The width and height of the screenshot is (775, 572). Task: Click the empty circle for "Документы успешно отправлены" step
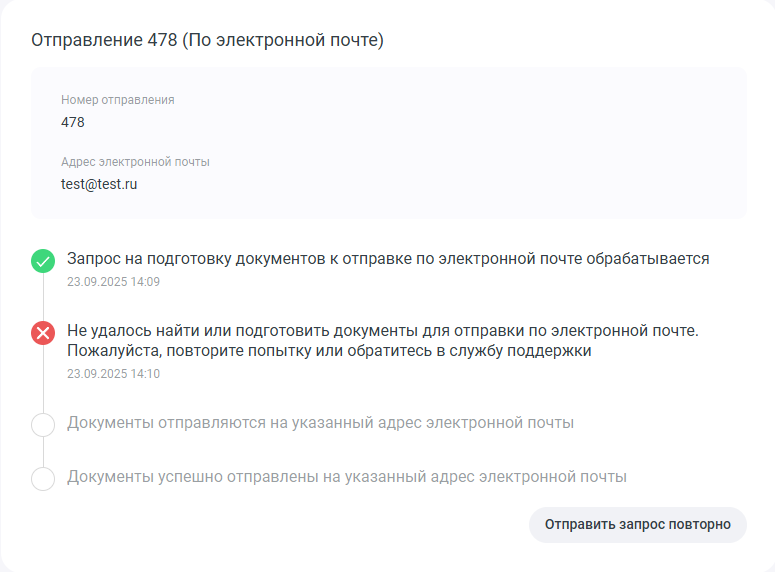click(43, 479)
